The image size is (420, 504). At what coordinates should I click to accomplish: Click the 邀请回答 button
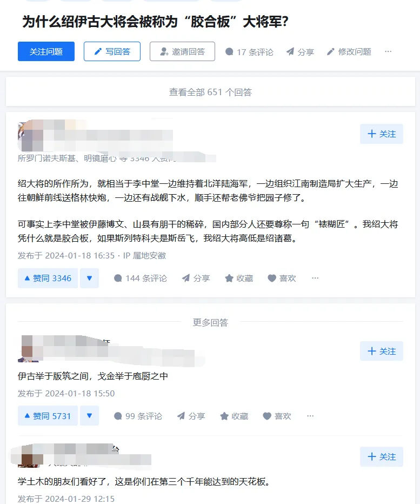pyautogui.click(x=182, y=51)
